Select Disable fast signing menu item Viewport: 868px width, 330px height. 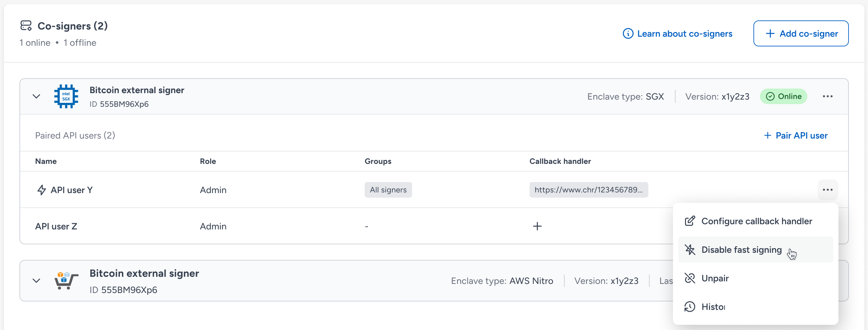pos(755,250)
